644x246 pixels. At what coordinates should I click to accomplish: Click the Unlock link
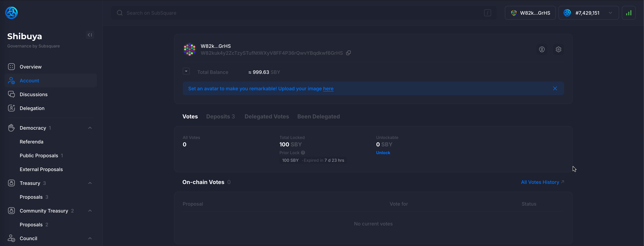(383, 153)
